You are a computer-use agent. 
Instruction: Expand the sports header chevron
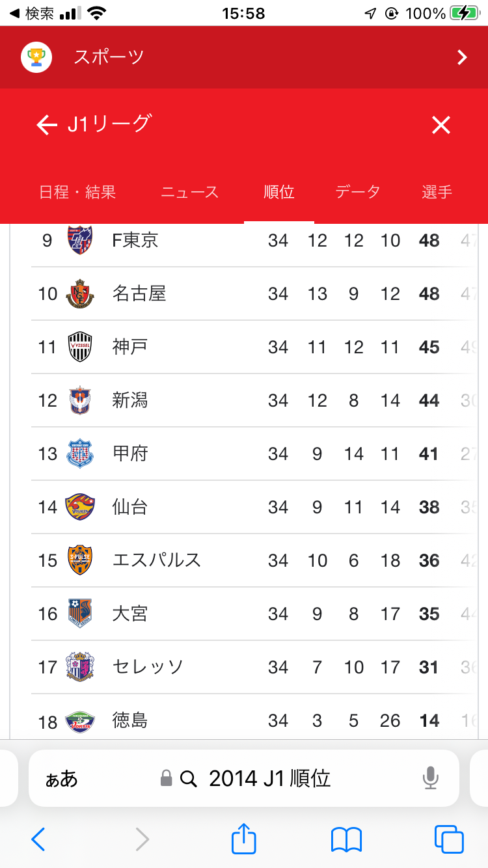pyautogui.click(x=462, y=58)
